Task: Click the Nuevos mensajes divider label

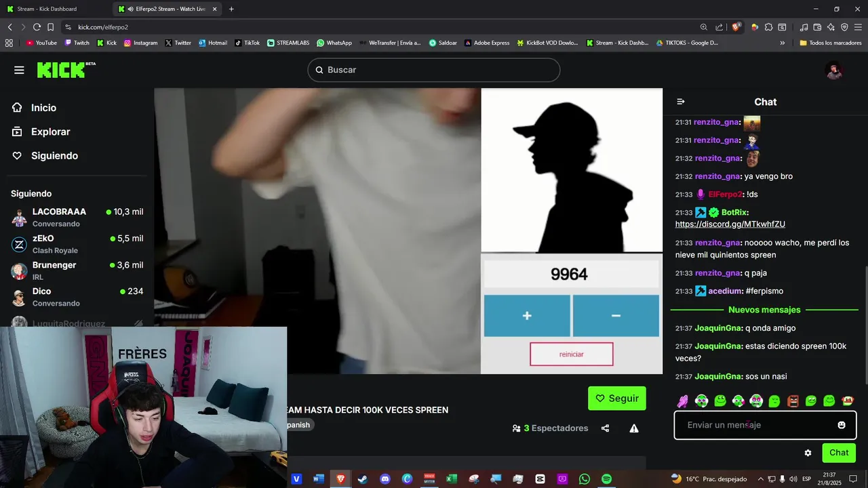Action: tap(764, 310)
